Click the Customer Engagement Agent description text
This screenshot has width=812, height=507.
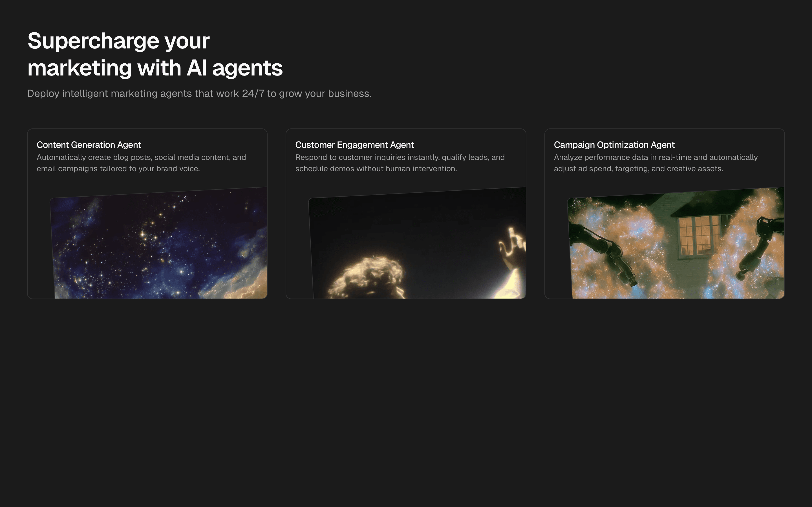(x=400, y=163)
